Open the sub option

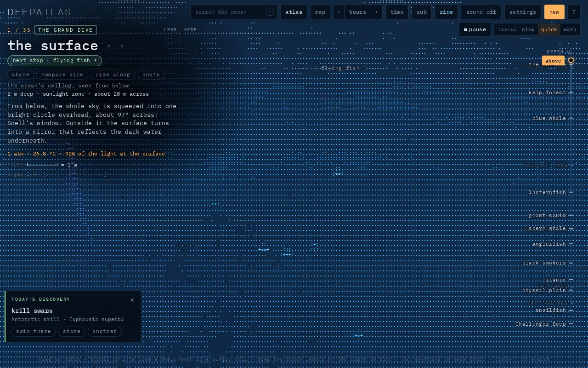point(422,12)
